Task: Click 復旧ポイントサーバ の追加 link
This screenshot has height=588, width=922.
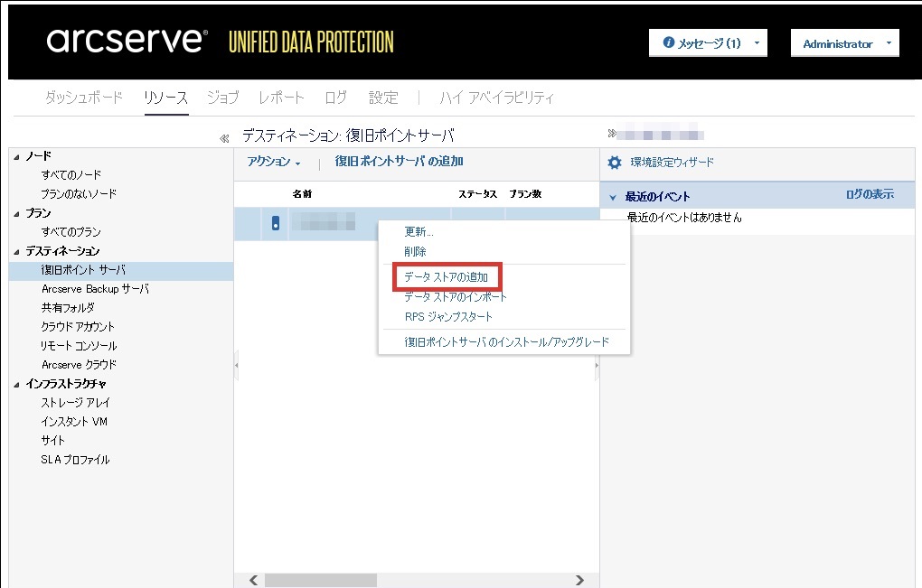Action: point(400,162)
